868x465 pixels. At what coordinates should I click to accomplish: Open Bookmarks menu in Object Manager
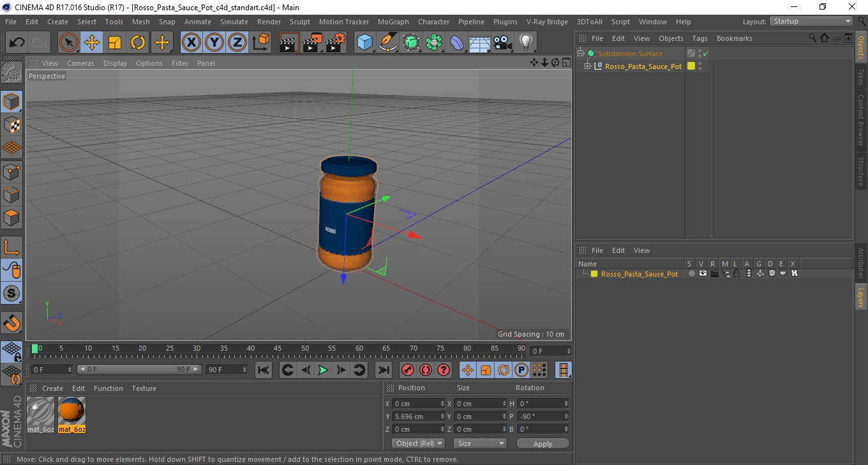(734, 38)
